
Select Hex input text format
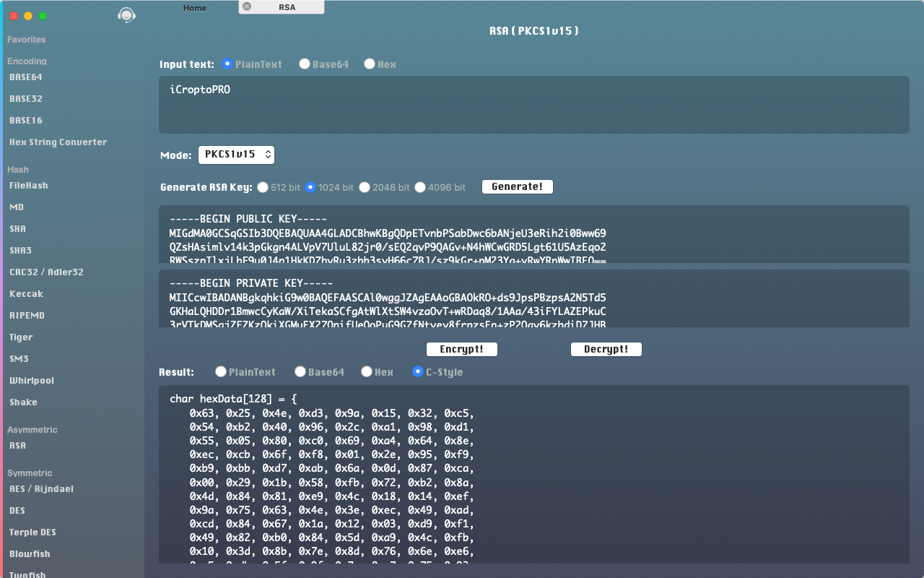pyautogui.click(x=370, y=64)
